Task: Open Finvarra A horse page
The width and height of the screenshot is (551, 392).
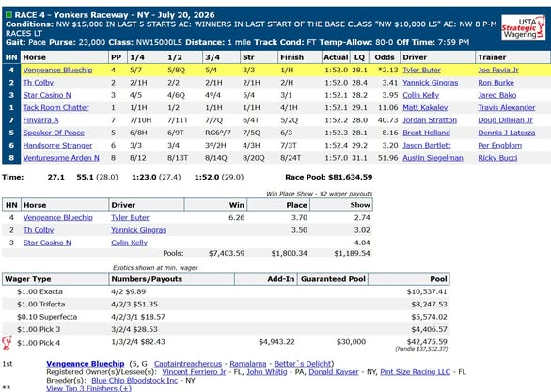Action: pos(40,120)
